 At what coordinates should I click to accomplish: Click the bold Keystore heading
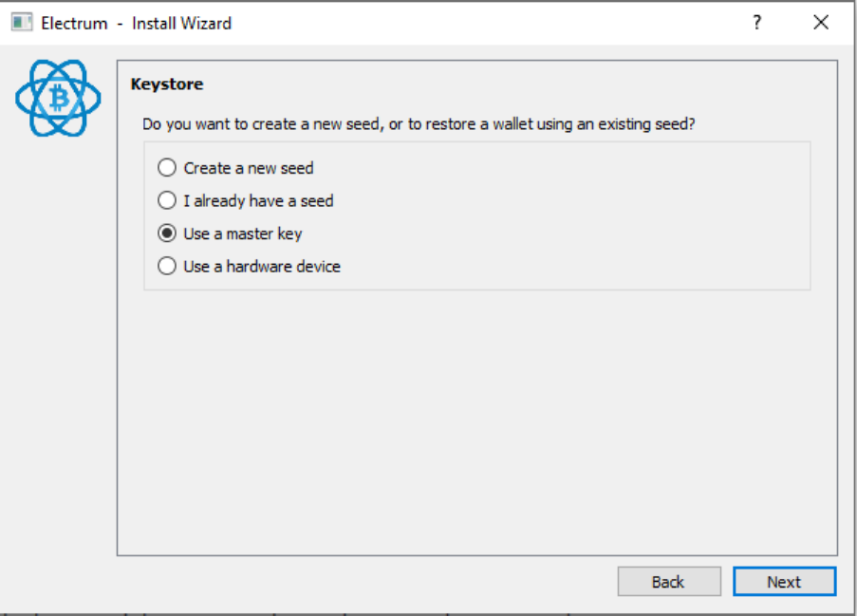pyautogui.click(x=167, y=84)
